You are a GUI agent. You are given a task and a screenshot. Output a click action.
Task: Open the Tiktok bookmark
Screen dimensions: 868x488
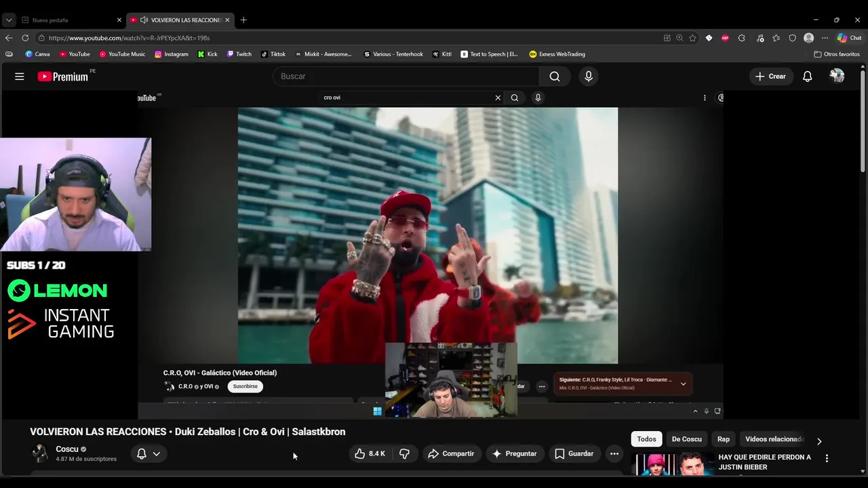coord(273,54)
